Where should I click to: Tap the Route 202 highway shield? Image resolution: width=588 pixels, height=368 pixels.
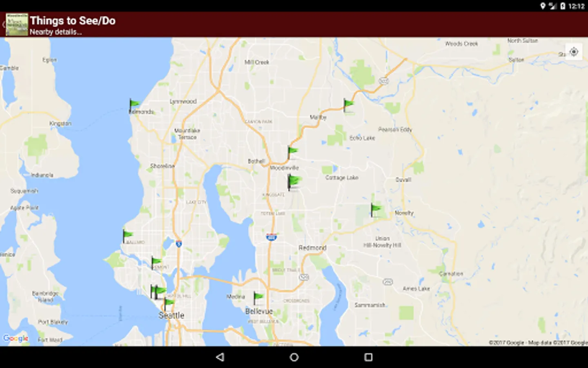tap(388, 282)
